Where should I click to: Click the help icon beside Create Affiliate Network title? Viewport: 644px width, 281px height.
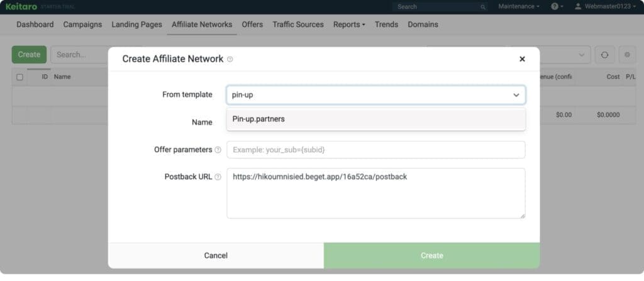[x=230, y=59]
